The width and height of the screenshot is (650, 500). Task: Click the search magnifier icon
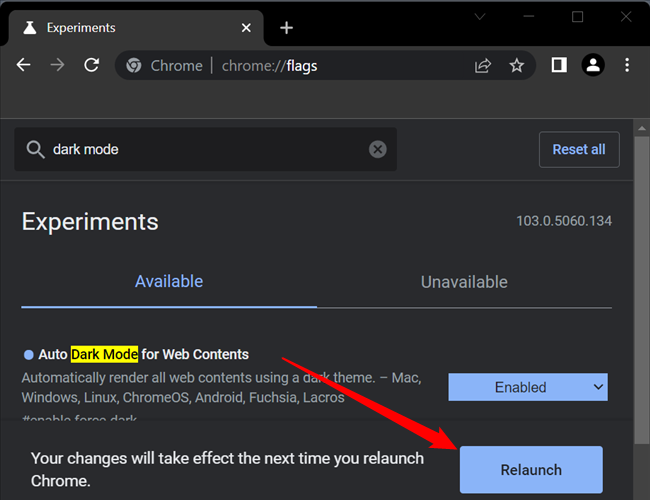tap(35, 149)
